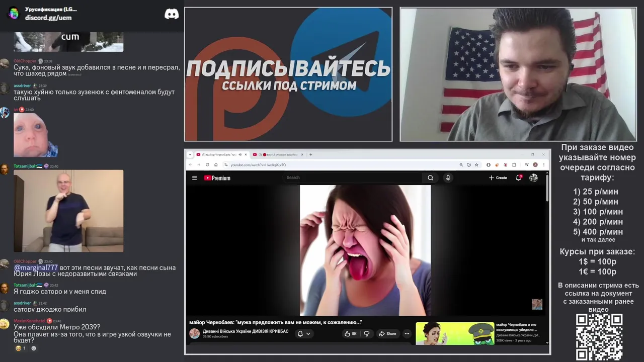Image resolution: width=644 pixels, height=362 pixels.
Task: Click the QR code on the right
Action: coord(599,337)
